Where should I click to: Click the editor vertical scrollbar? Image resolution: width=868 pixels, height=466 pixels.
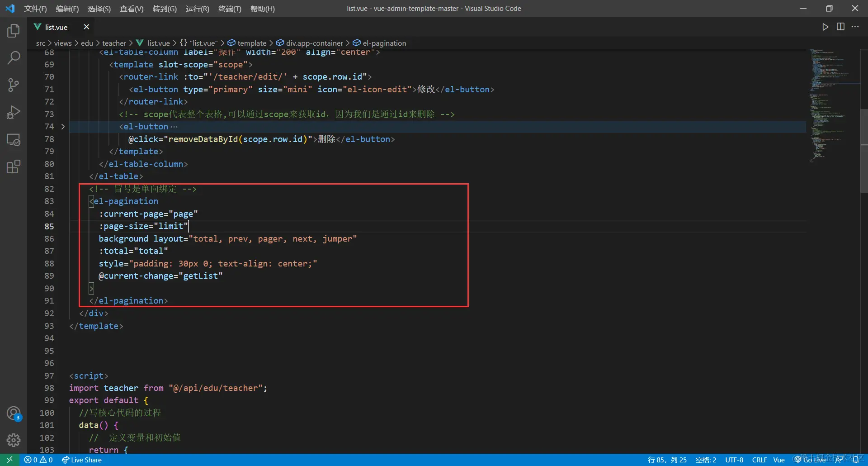pos(864,150)
